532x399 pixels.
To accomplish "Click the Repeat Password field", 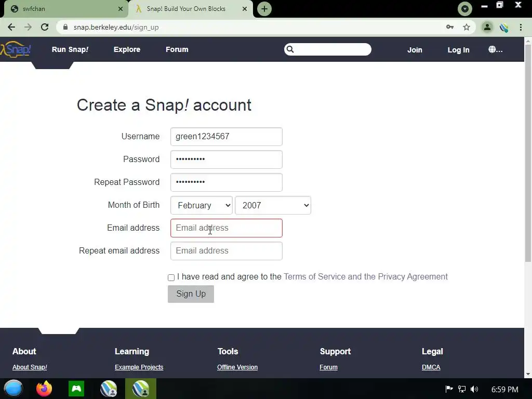I will 227,182.
